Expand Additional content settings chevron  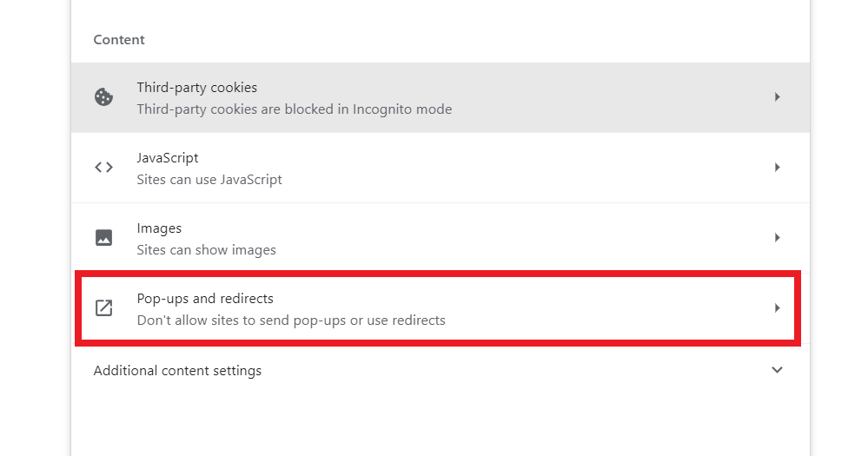(778, 370)
